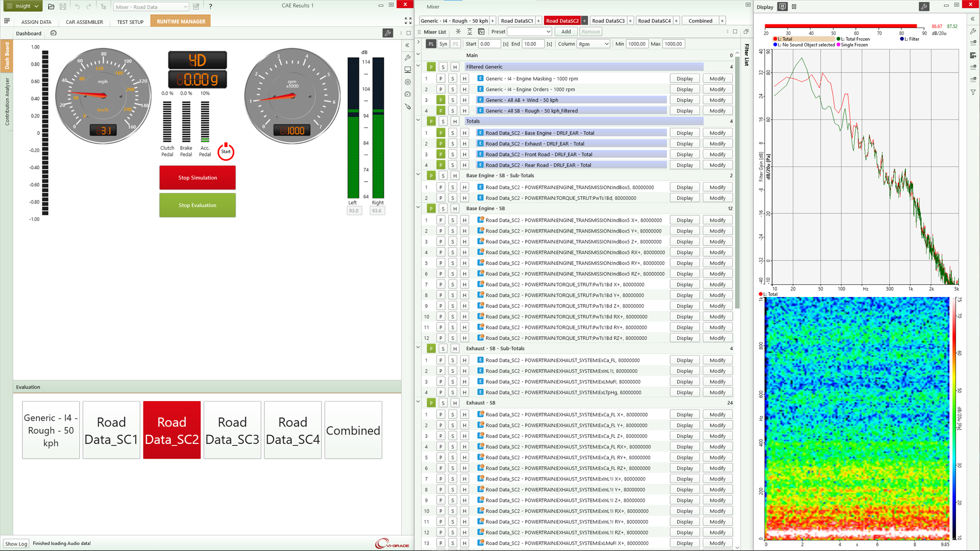This screenshot has height=551, width=980.
Task: Toggle H for Exhaust DRLF_EAR Total row
Action: click(x=464, y=144)
